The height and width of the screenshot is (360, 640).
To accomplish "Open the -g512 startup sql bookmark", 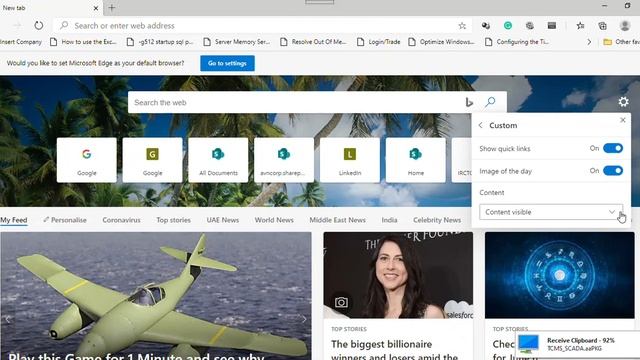I will (160, 42).
